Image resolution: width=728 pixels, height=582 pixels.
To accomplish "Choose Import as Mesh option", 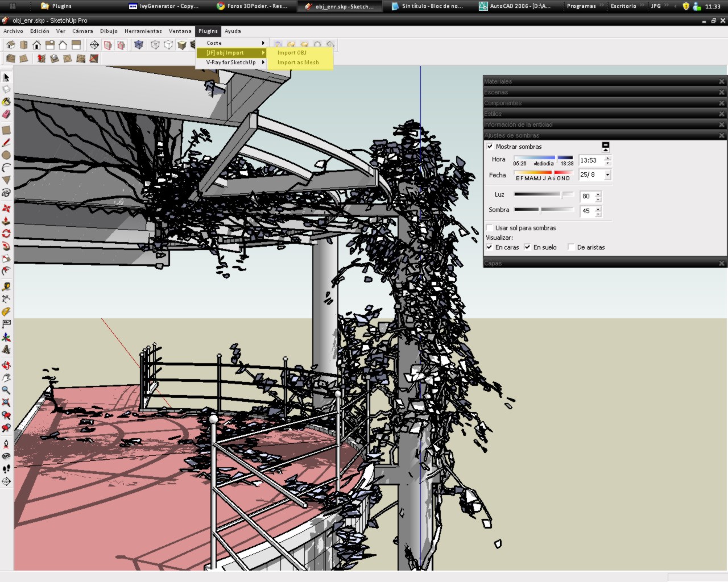I will (x=298, y=63).
